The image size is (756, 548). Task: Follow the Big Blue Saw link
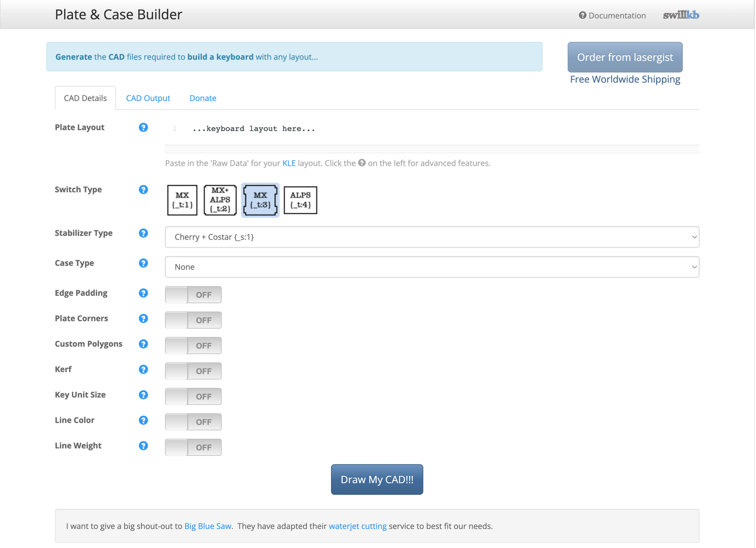pos(208,526)
